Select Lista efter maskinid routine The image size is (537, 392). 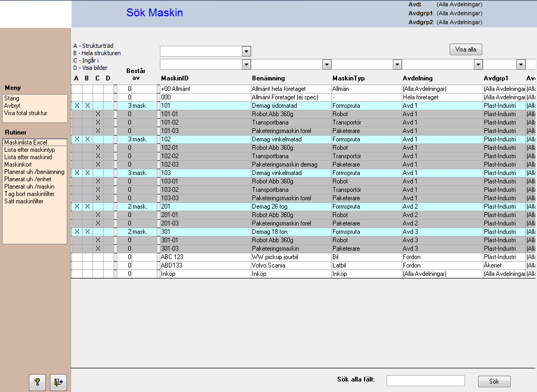click(x=28, y=157)
